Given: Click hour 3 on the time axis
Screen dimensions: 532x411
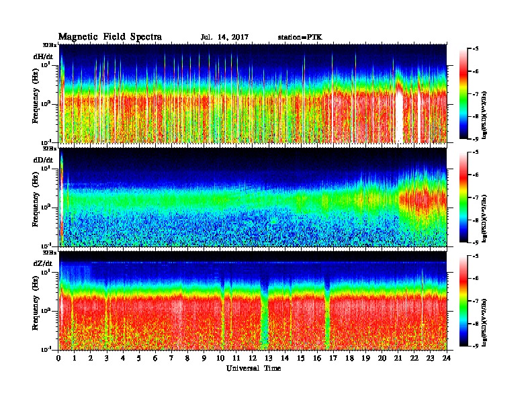Looking at the screenshot, I should tap(107, 359).
